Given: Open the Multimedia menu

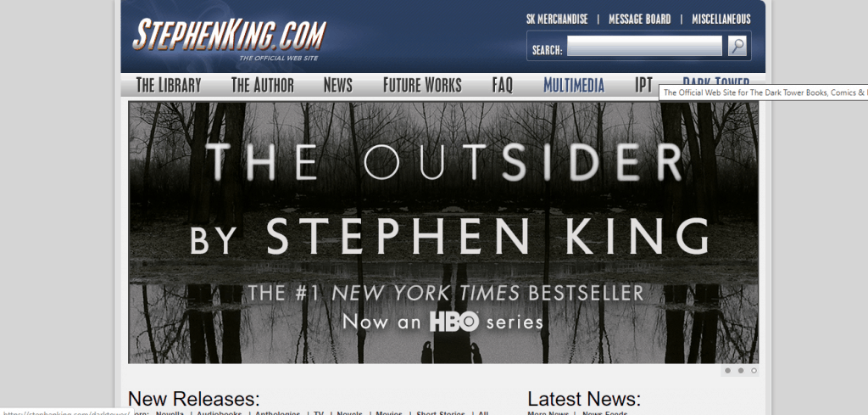Looking at the screenshot, I should click(x=574, y=86).
